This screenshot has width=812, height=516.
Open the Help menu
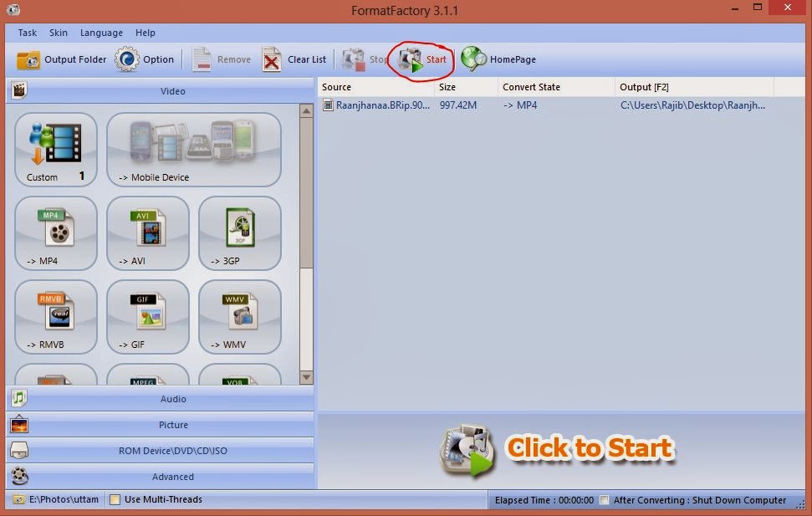coord(146,33)
